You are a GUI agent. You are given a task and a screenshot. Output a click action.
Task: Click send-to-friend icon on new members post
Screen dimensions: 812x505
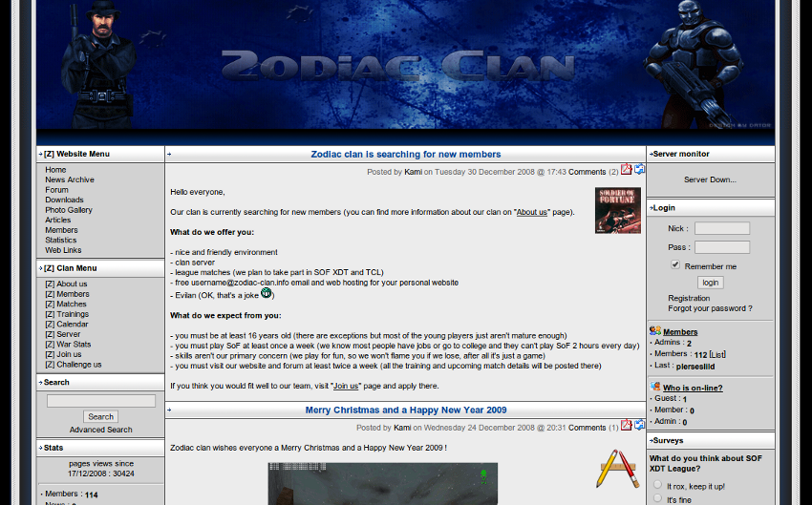click(639, 169)
